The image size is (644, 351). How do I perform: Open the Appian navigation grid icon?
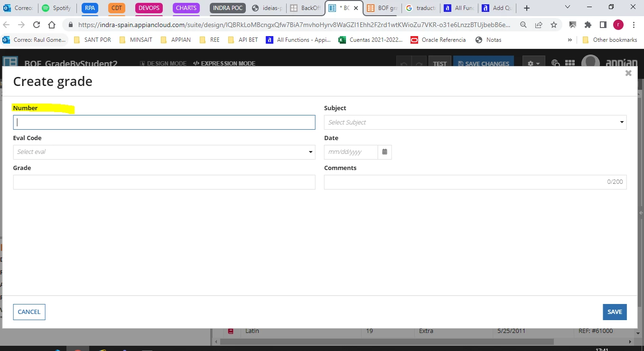click(x=570, y=63)
